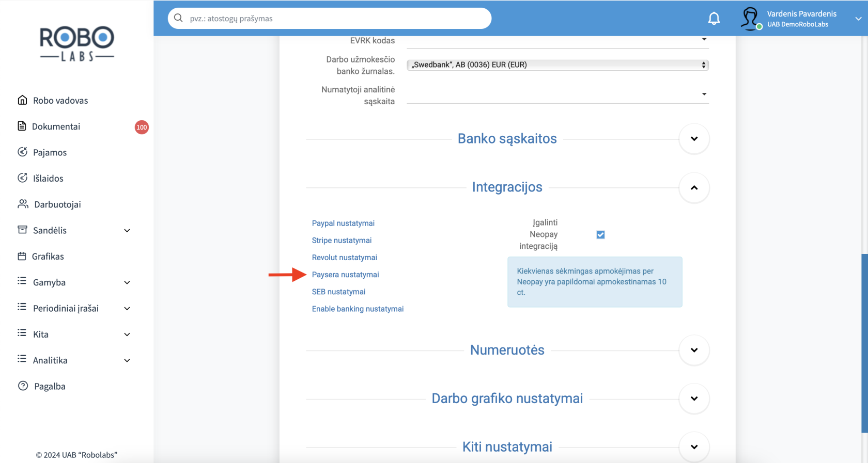Screen dimensions: 868x463
Task: Click the Kita list icon
Action: pyautogui.click(x=22, y=333)
